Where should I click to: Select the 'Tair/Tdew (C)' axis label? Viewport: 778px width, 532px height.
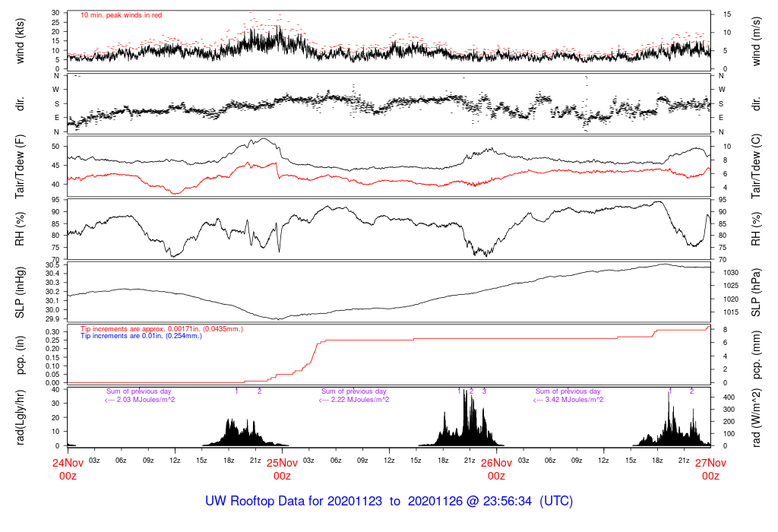point(756,166)
